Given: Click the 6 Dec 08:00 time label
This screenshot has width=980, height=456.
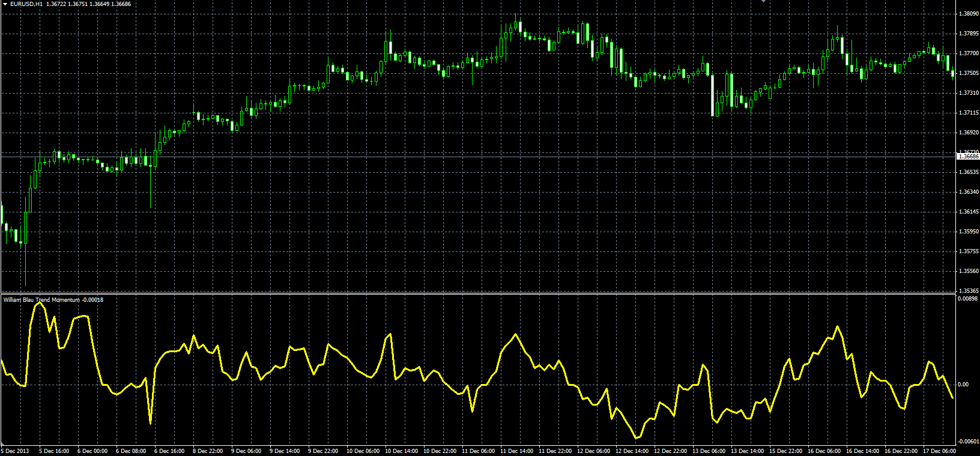Looking at the screenshot, I should [x=131, y=451].
